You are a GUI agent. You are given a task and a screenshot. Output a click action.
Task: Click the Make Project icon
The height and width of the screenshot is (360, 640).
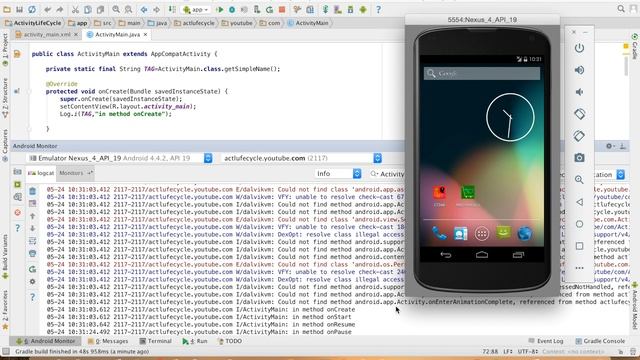click(x=172, y=9)
